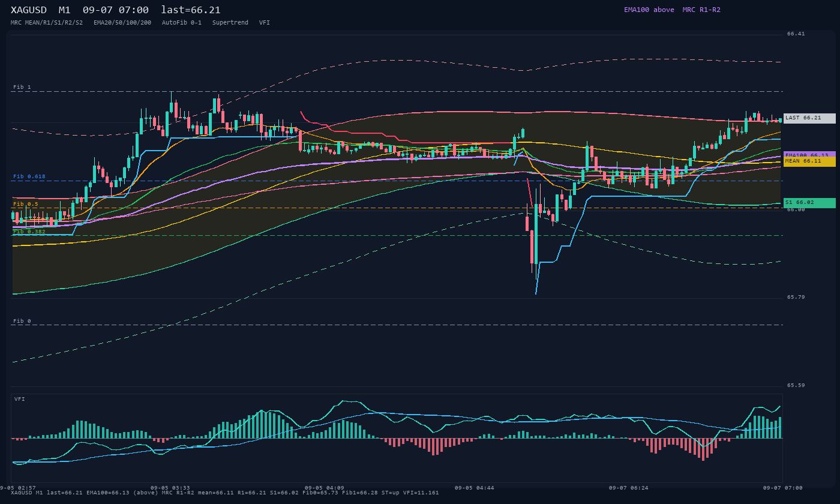The width and height of the screenshot is (840, 504).
Task: Click the M1 timeframe label
Action: point(65,10)
